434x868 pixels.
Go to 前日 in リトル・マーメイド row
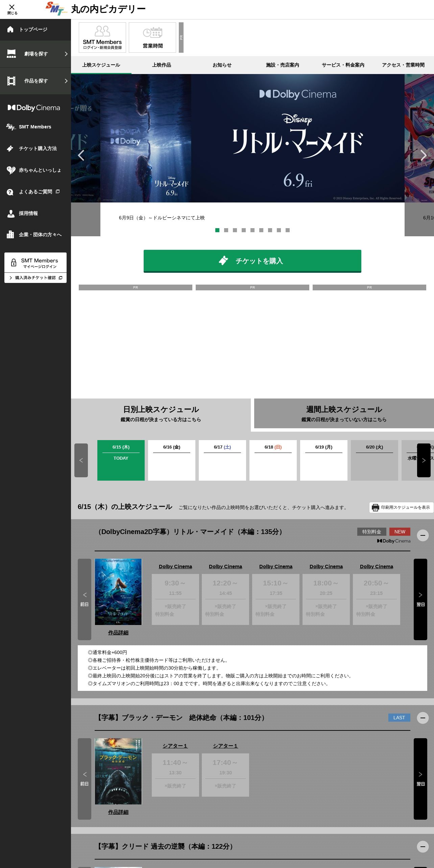[x=85, y=599]
